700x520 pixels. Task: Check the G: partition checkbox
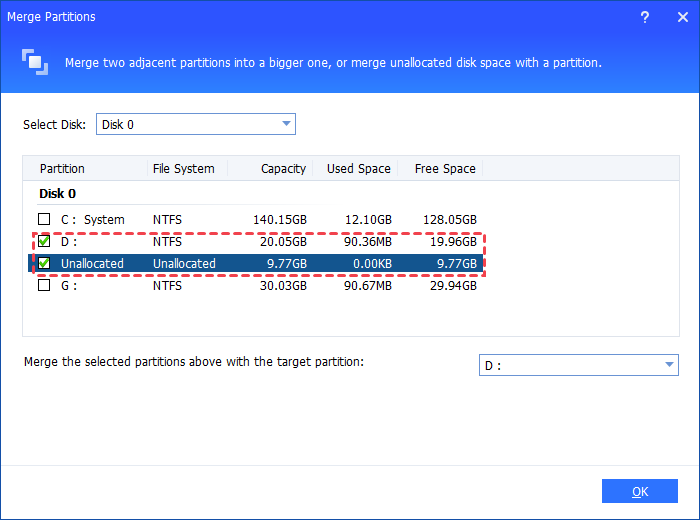(44, 285)
